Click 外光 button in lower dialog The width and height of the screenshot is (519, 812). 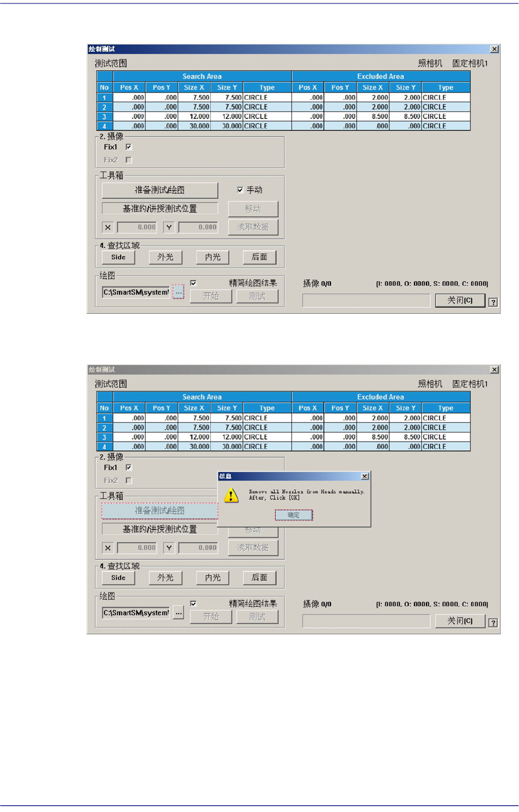165,578
